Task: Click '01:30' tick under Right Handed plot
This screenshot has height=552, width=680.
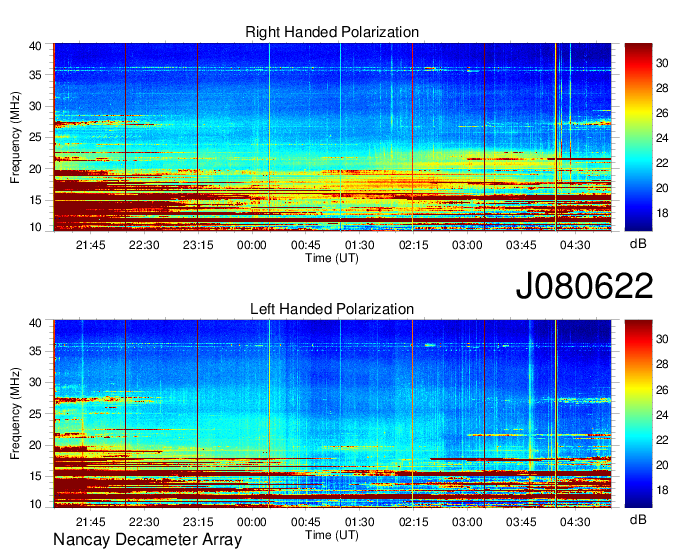Action: pyautogui.click(x=360, y=245)
